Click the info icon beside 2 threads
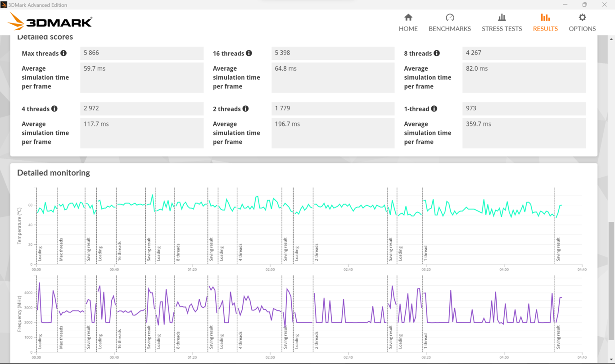615x364 pixels. point(245,108)
